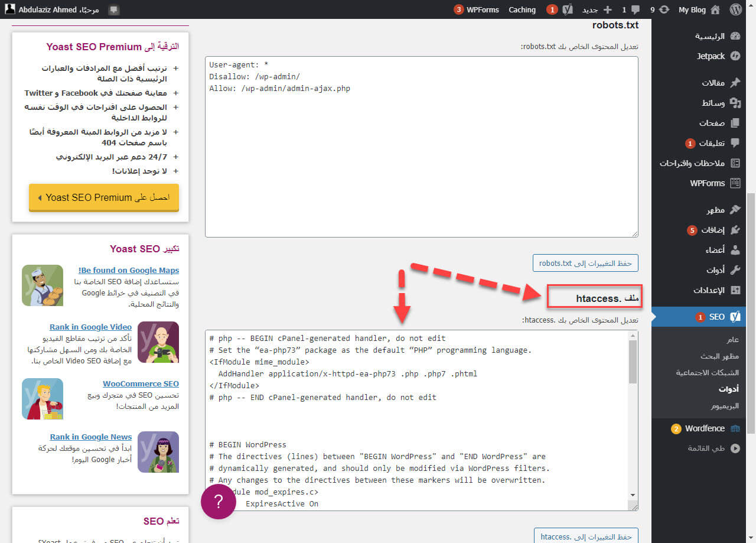Open WooCommerce SEO link
This screenshot has width=756, height=543.
coord(141,383)
